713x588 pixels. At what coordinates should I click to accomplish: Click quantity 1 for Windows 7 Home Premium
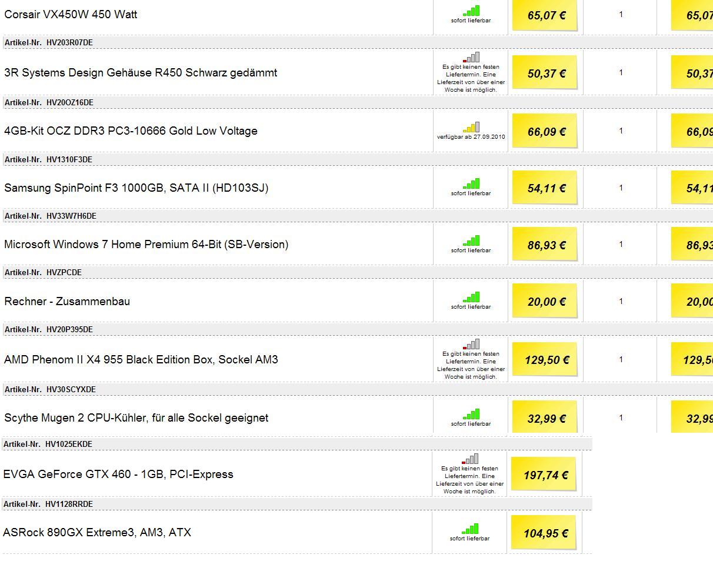pyautogui.click(x=621, y=244)
